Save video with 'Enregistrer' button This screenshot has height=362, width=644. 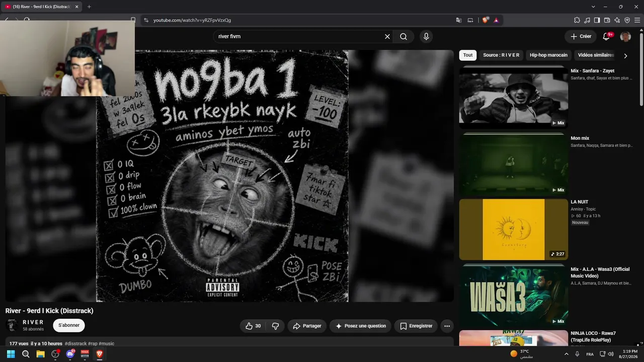click(x=416, y=326)
